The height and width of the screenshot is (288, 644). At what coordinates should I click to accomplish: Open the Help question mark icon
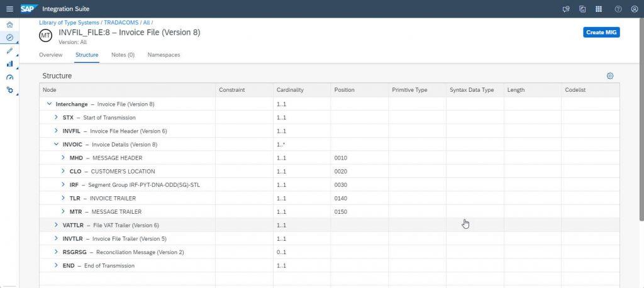pos(618,9)
